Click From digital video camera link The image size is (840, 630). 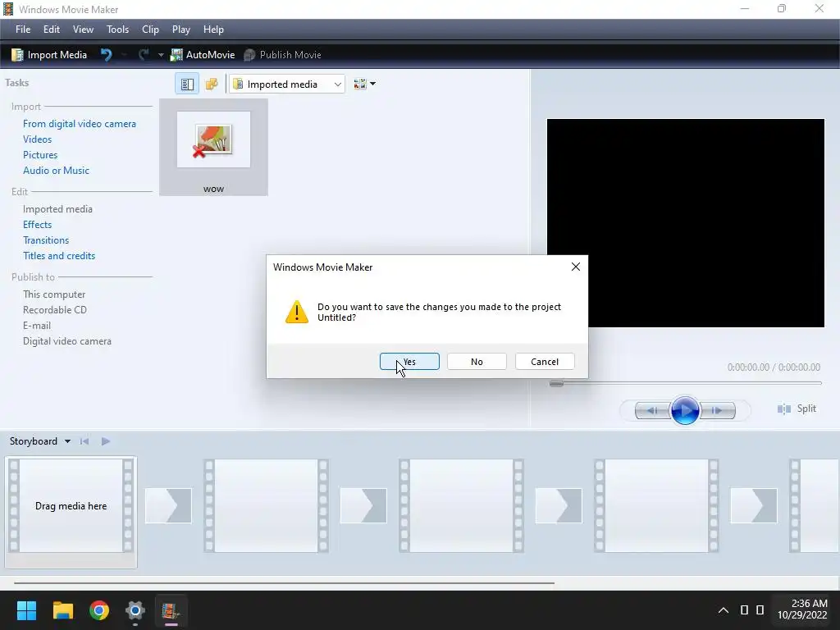[80, 124]
